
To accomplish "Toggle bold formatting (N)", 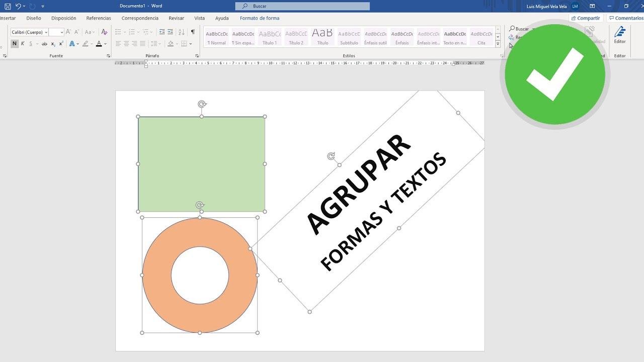I will 15,44.
